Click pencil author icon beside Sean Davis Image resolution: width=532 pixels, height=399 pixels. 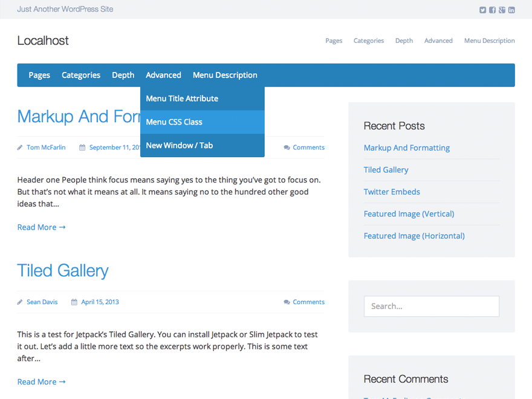tap(20, 302)
